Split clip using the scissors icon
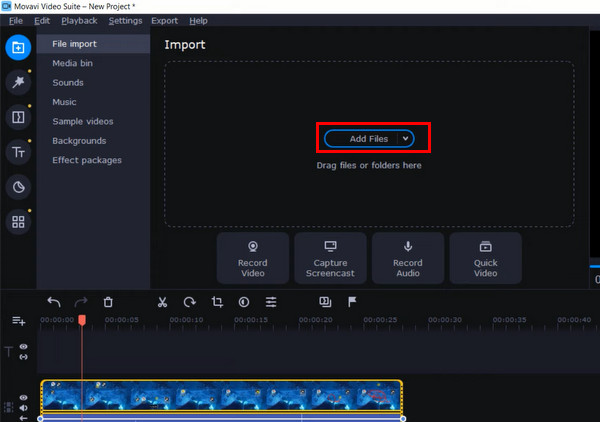600x422 pixels. [x=162, y=302]
